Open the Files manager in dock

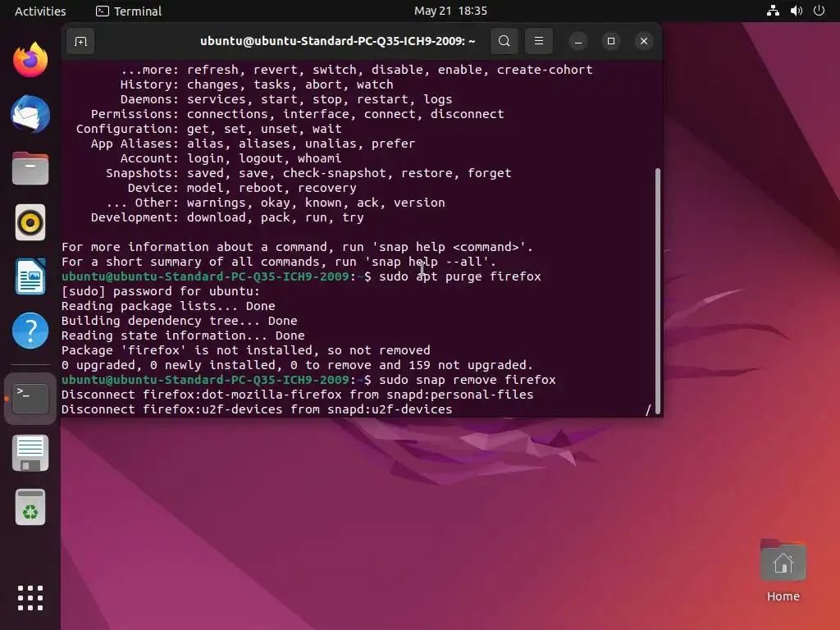tap(30, 168)
